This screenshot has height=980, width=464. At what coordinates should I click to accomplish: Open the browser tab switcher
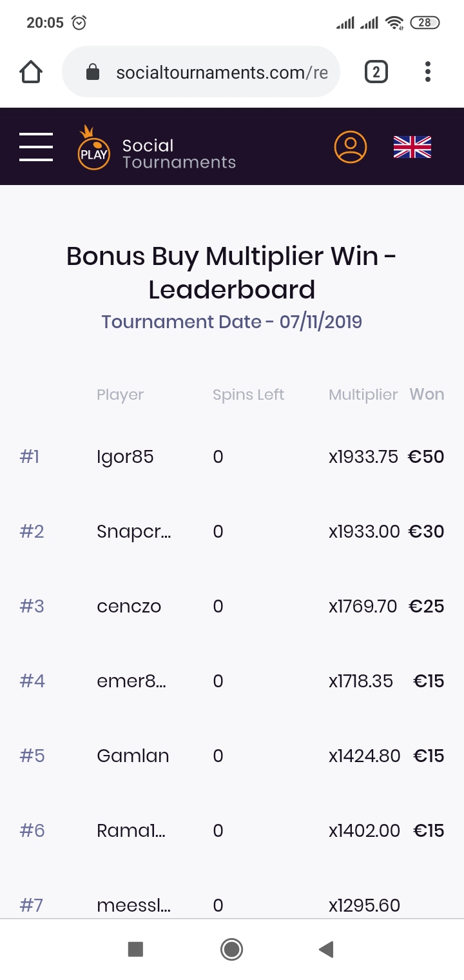(x=376, y=72)
